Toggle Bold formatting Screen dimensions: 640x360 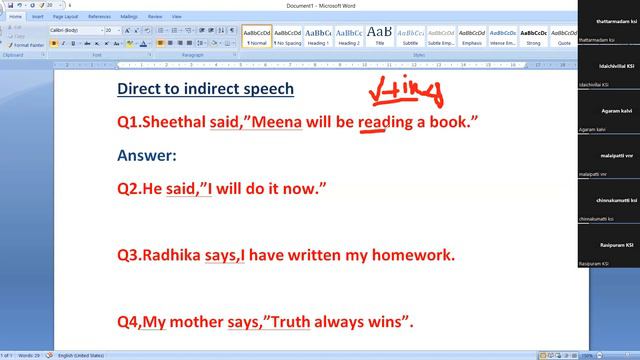53,43
